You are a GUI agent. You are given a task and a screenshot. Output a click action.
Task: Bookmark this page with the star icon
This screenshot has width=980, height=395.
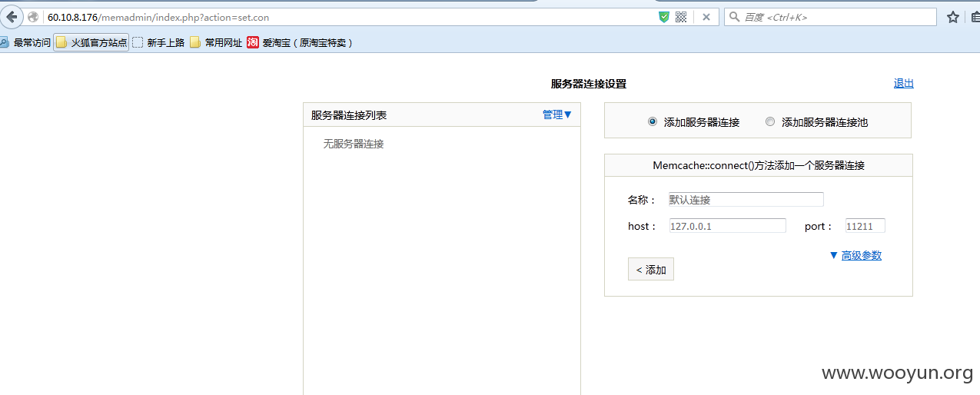click(x=953, y=17)
